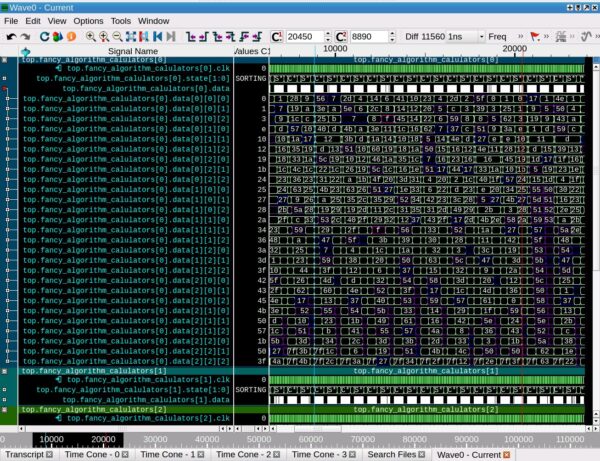Jump to waveform end icon
Image resolution: width=600 pixels, height=461 pixels.
pos(171,37)
